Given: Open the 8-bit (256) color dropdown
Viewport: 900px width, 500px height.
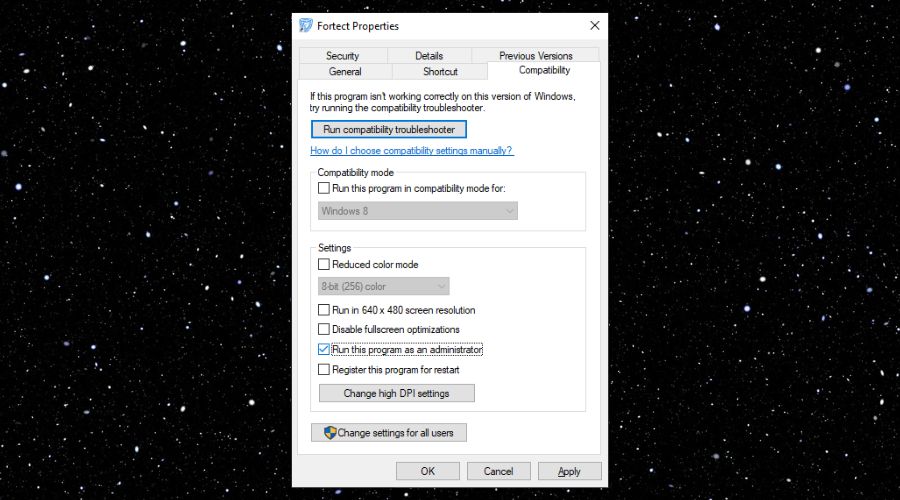Looking at the screenshot, I should (383, 286).
